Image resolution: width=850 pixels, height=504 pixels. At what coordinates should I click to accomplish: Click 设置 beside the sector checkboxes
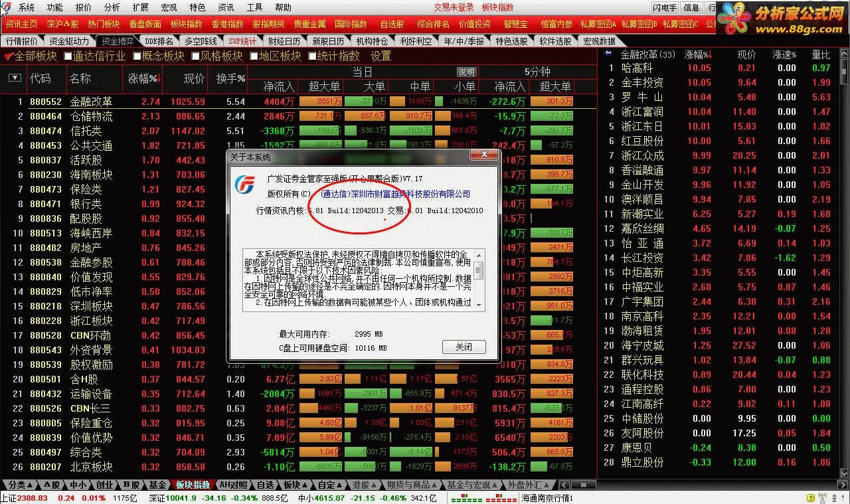(x=381, y=56)
